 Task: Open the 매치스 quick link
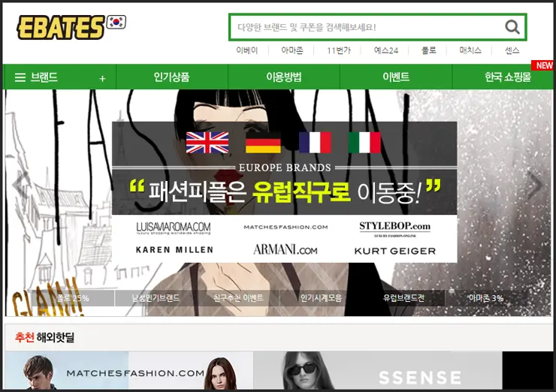tap(470, 50)
